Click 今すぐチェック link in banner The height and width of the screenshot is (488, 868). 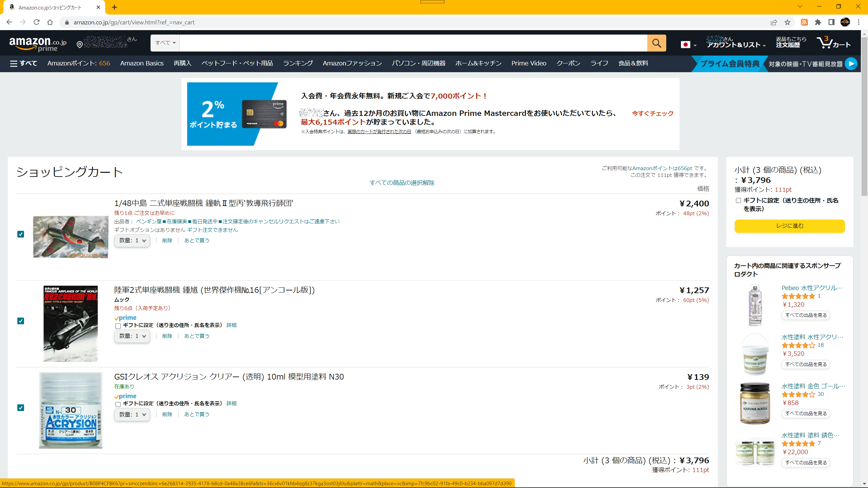click(653, 114)
